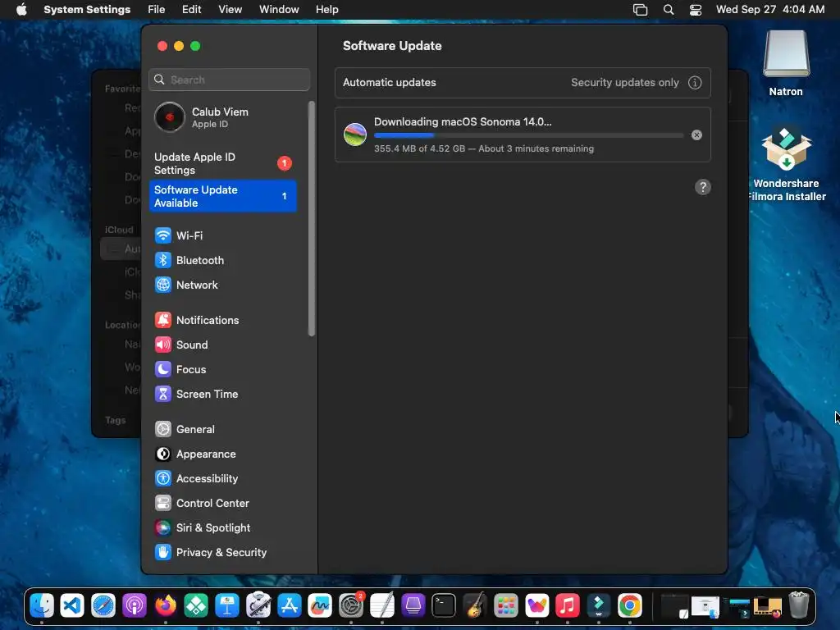Click System Settings icon in the dock

351,606
